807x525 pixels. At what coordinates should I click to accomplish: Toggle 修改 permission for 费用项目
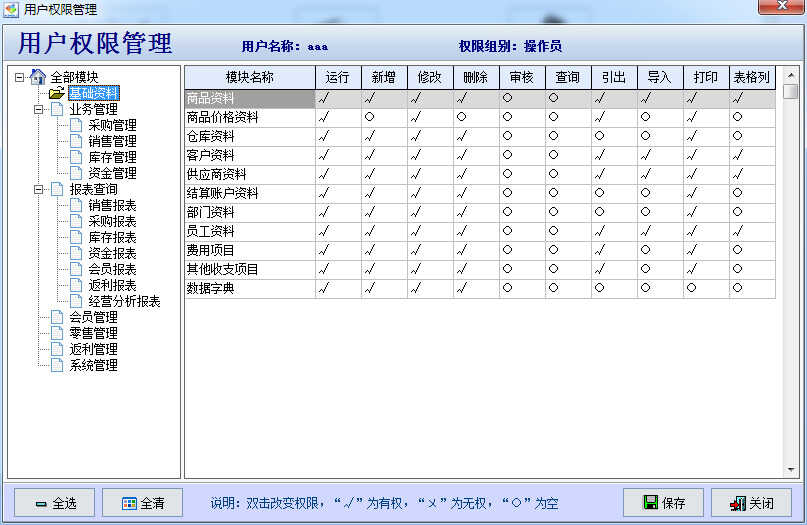(430, 250)
